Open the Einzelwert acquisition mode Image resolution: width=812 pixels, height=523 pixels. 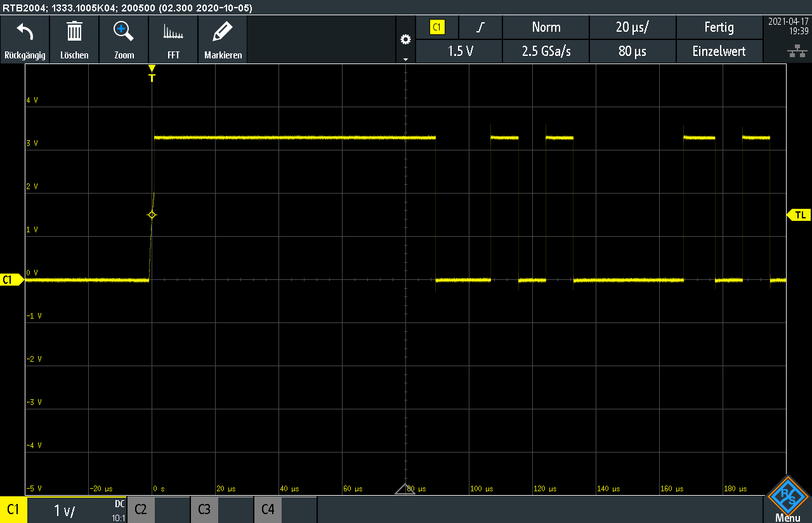pos(719,51)
